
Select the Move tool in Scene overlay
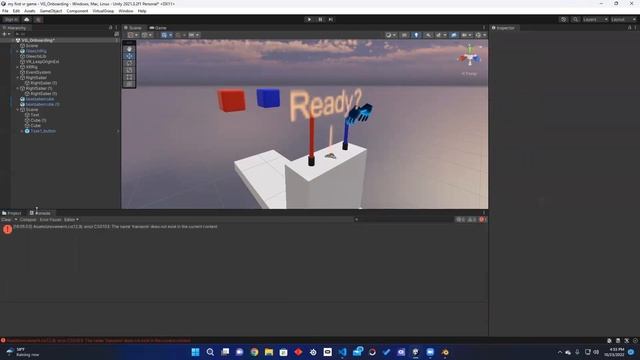pyautogui.click(x=129, y=56)
